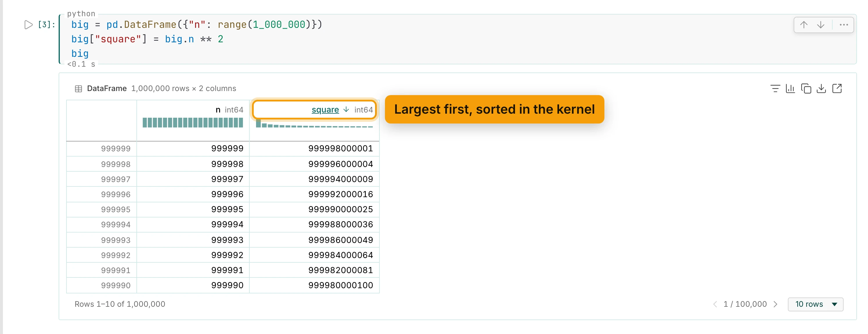
Task: Click the '[3]:' execution count label
Action: [46, 25]
